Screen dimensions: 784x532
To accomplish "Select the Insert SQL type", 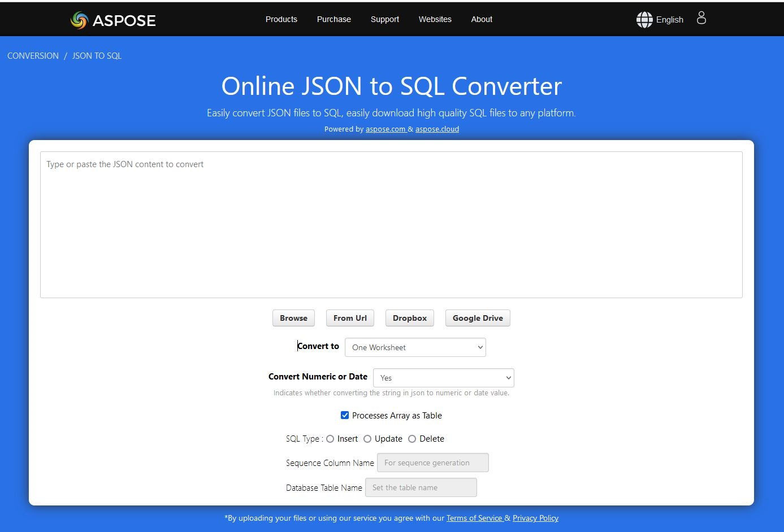I will pos(330,439).
